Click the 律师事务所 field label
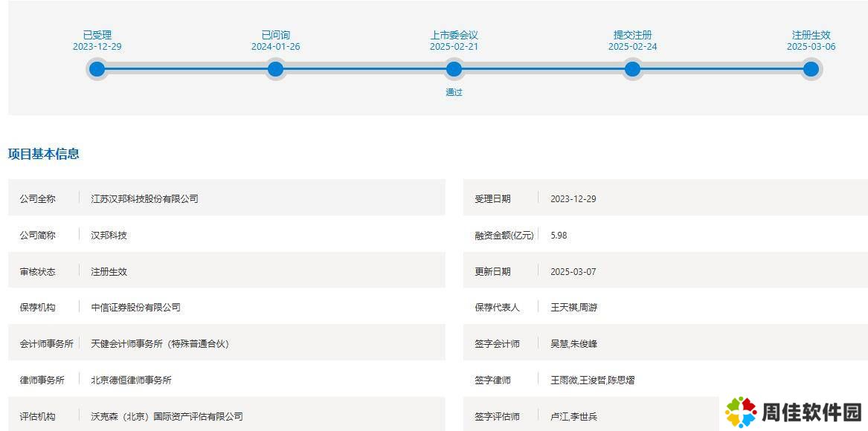868x431 pixels. pyautogui.click(x=42, y=380)
